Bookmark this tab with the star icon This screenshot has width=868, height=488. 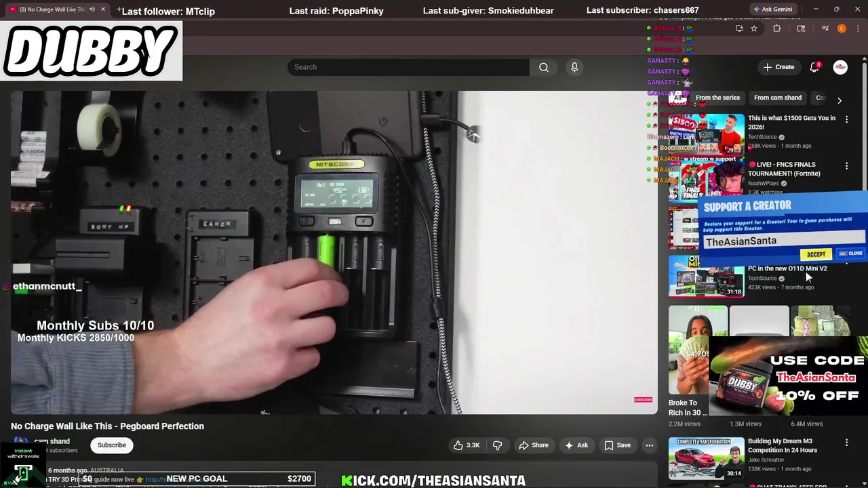tap(754, 28)
